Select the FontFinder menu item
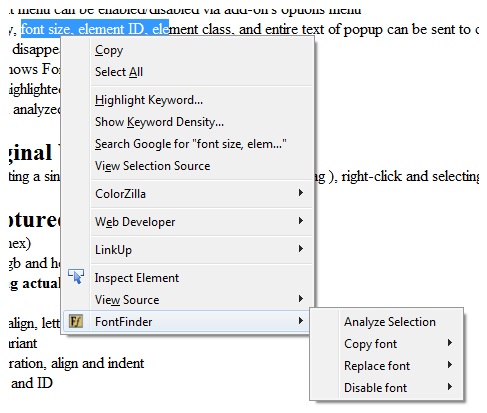Screen dimensions: 487x413 pos(188,322)
